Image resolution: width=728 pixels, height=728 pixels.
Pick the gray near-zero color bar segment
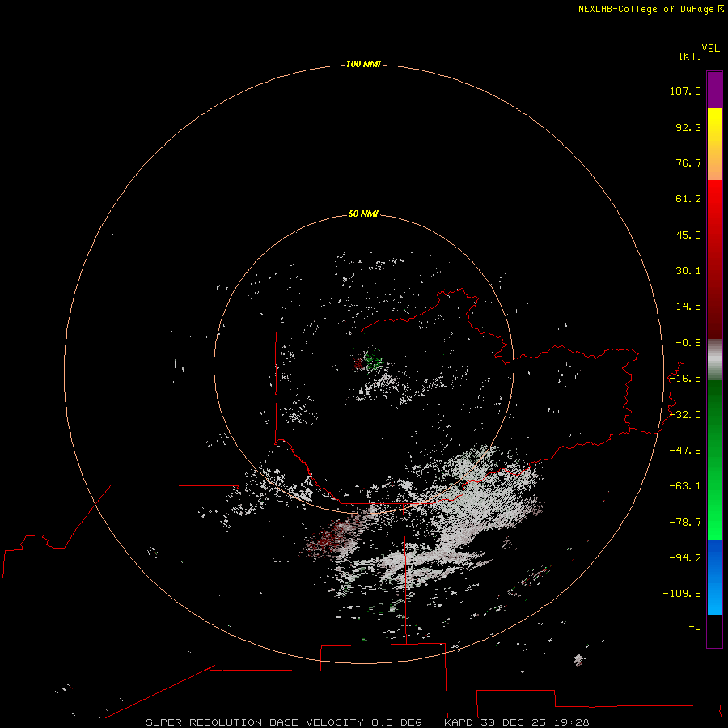coord(714,360)
